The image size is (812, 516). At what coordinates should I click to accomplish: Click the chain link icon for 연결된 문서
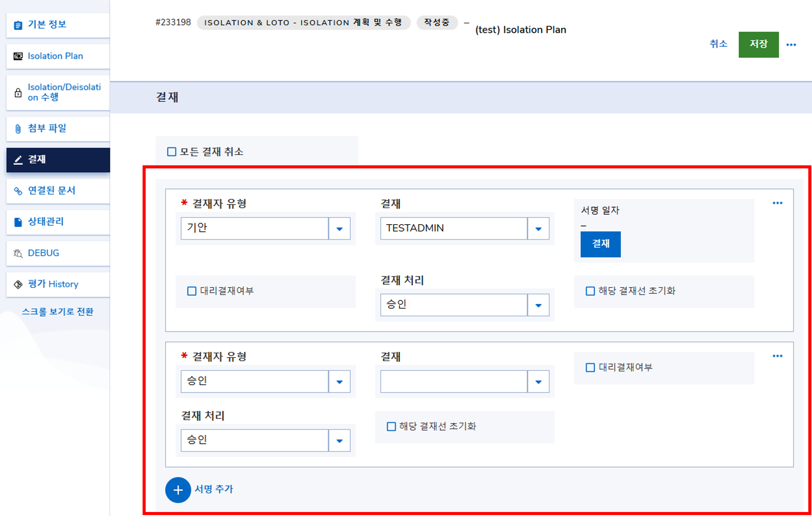tap(18, 191)
